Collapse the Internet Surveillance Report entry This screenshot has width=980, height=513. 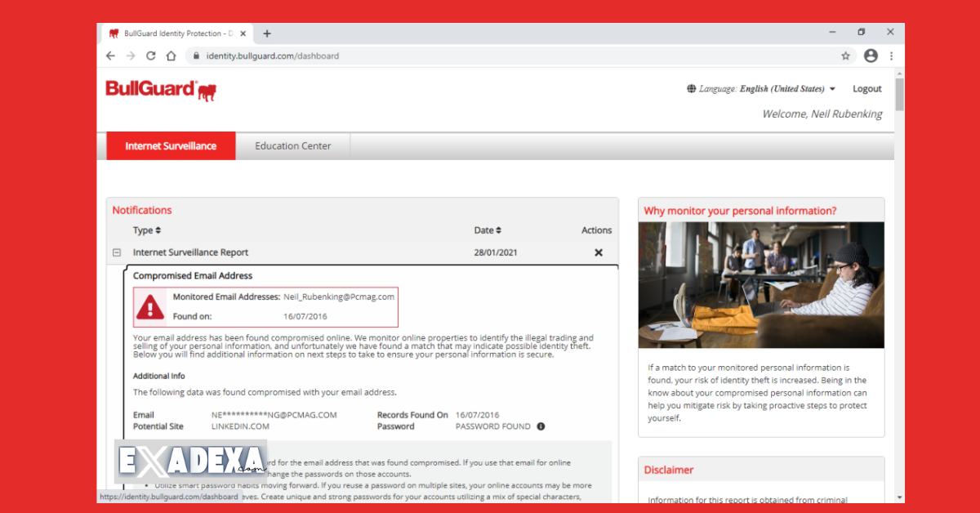click(x=116, y=252)
